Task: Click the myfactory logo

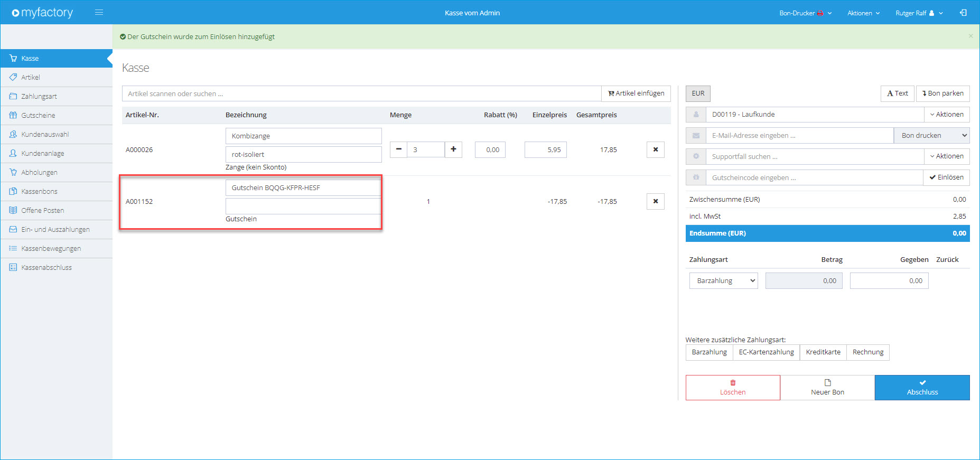Action: pos(42,13)
